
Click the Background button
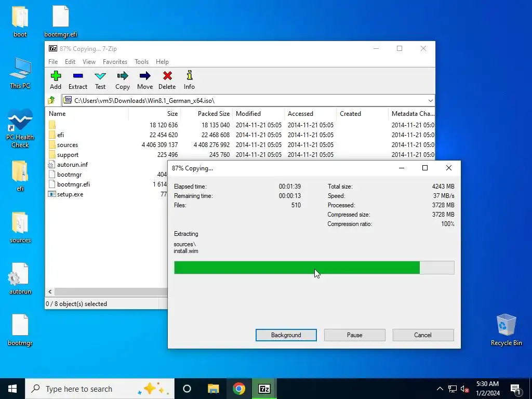click(x=286, y=335)
